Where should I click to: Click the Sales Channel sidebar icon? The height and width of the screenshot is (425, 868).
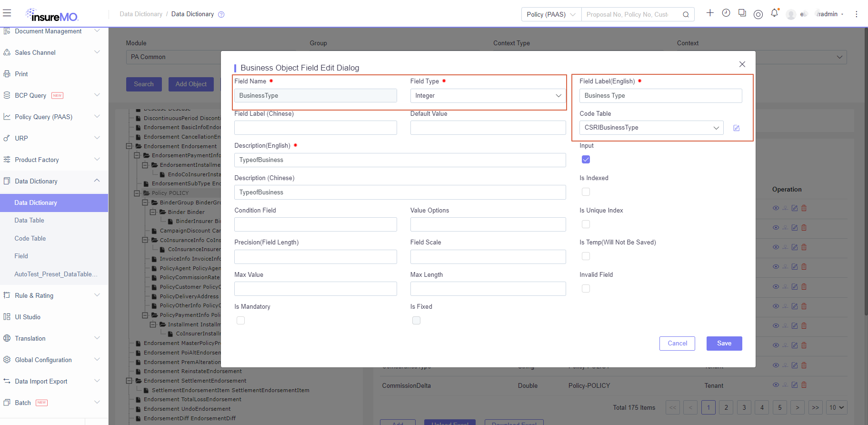point(7,52)
